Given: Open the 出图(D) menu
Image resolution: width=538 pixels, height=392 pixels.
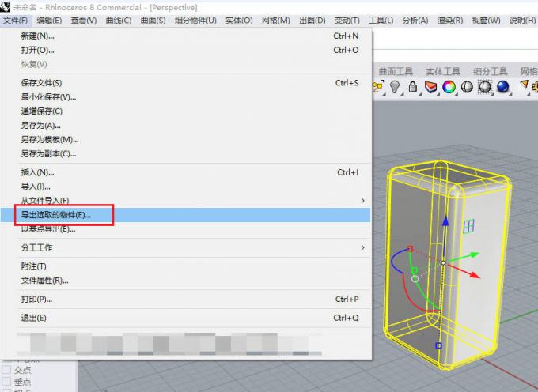Looking at the screenshot, I should coord(313,21).
